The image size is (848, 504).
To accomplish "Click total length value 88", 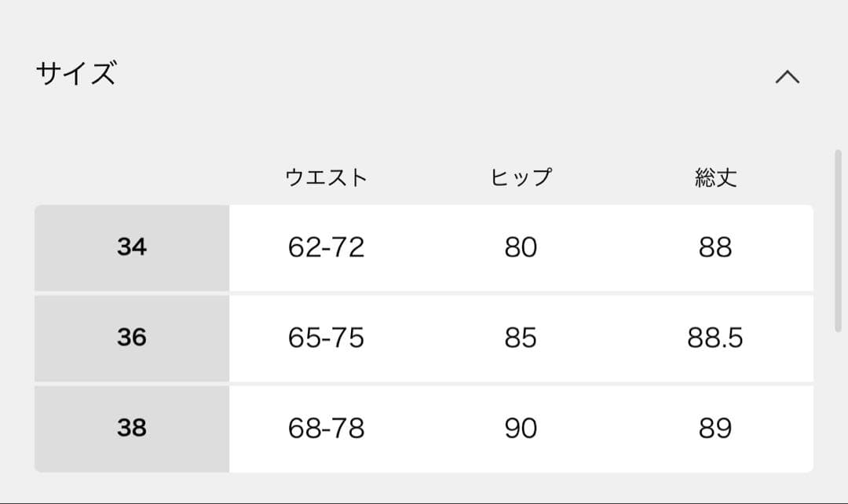I will tap(715, 247).
